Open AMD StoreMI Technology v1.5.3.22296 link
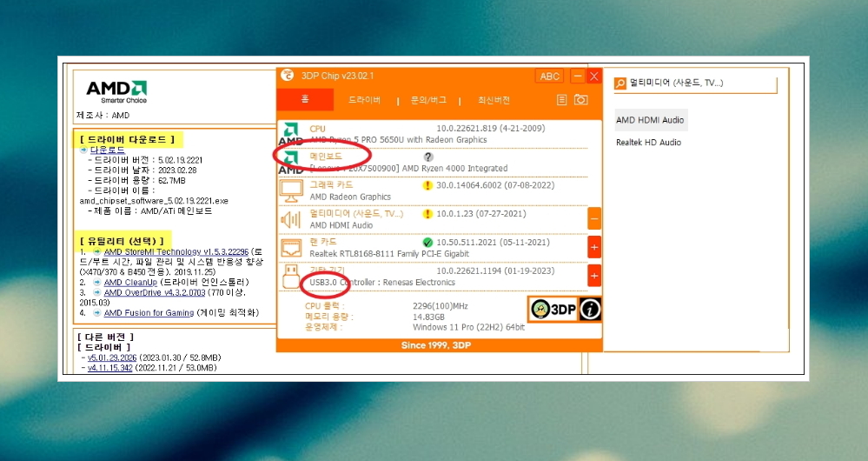This screenshot has width=868, height=461. [x=176, y=251]
